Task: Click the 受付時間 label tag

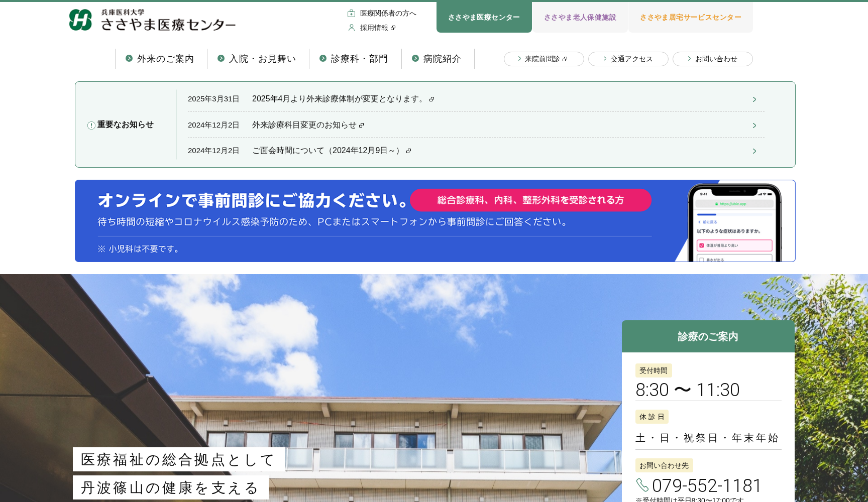Action: (x=654, y=370)
